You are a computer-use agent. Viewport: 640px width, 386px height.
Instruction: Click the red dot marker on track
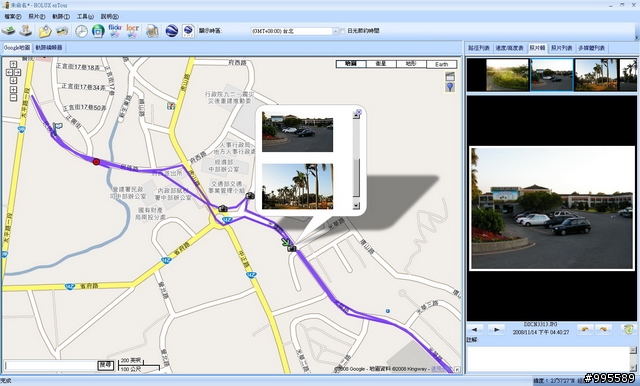coord(96,162)
